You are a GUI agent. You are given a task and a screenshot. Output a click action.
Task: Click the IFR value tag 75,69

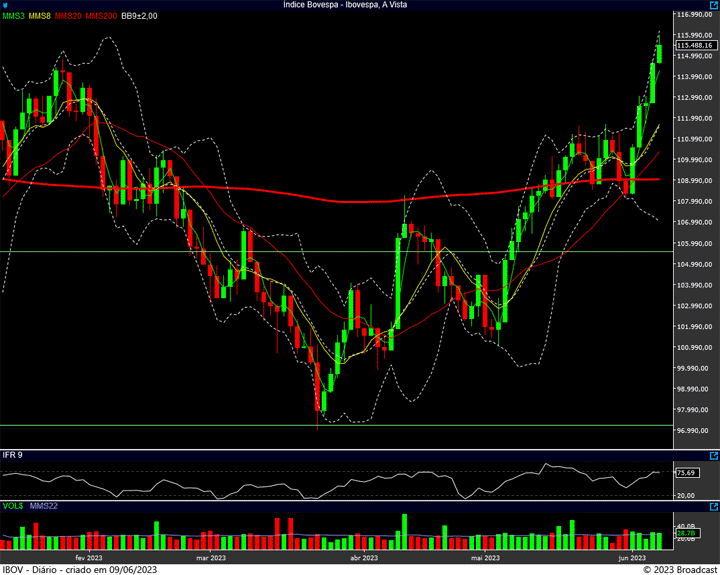[686, 472]
